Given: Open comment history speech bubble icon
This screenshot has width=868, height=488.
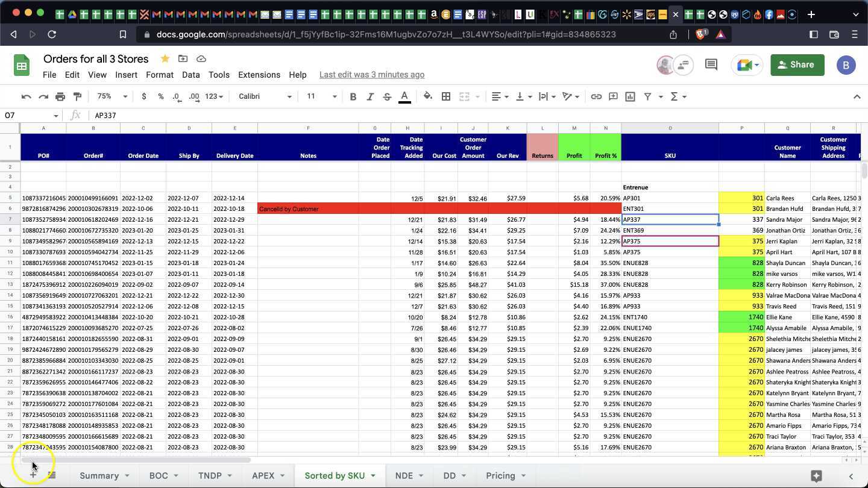Looking at the screenshot, I should [x=711, y=64].
